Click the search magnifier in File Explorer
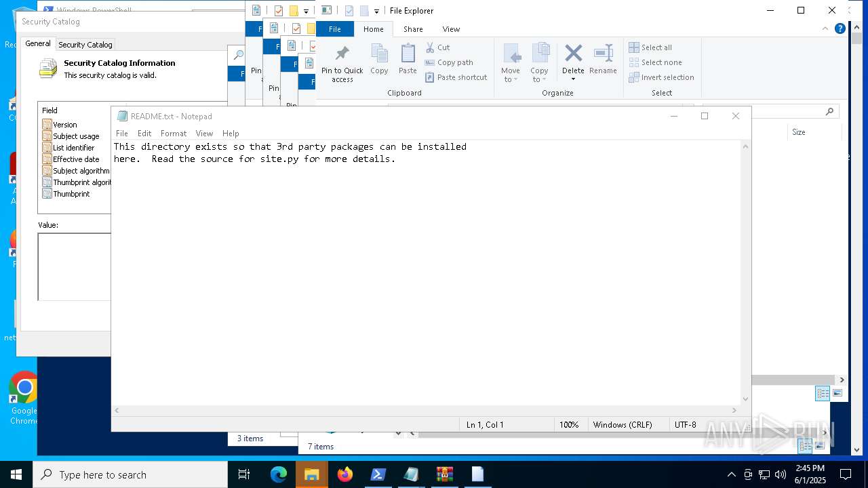The image size is (868, 488). coord(829,111)
